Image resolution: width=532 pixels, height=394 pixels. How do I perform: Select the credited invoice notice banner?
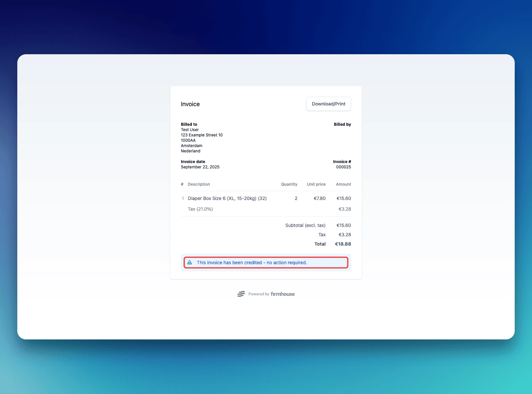[266, 263]
